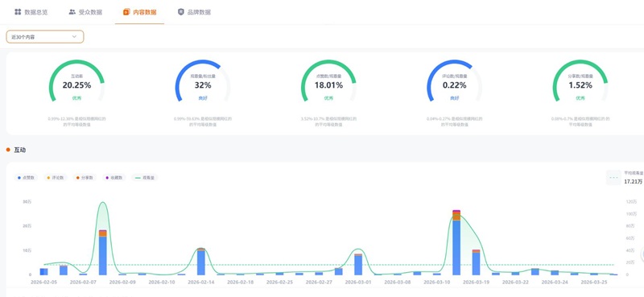The width and height of the screenshot is (644, 297).
Task: Click the 0.22% comments-to-views gauge
Action: (x=454, y=82)
